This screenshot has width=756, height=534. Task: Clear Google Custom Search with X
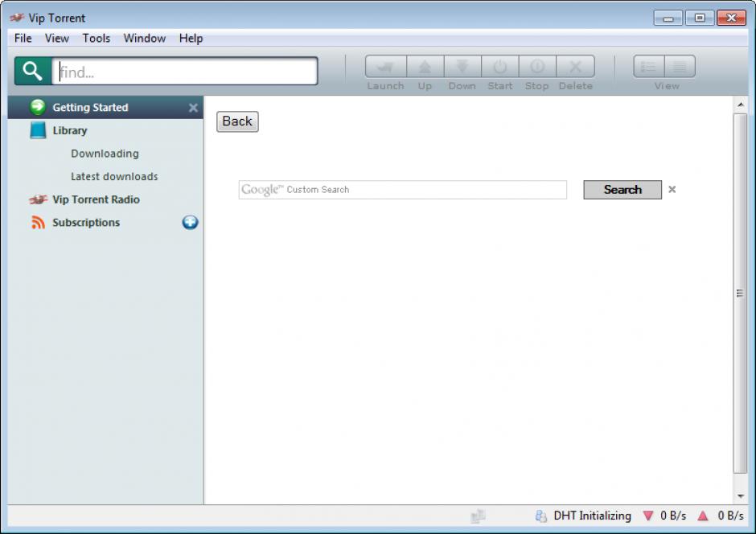672,190
